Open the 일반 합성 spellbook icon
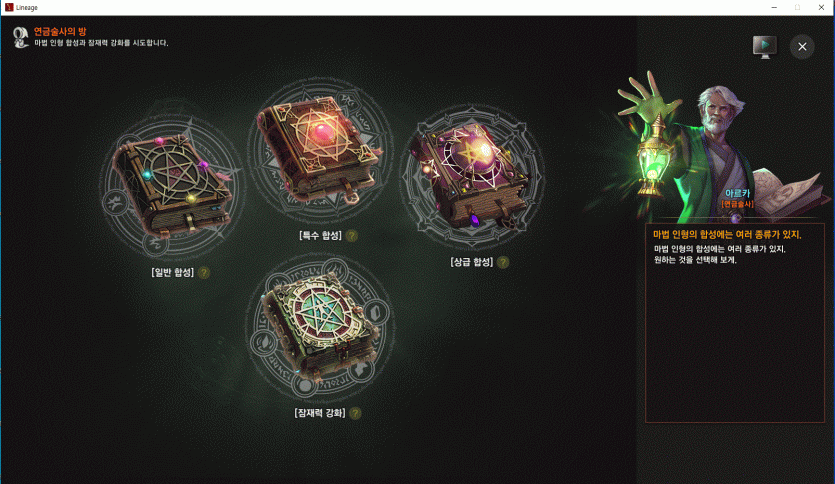This screenshot has width=835, height=484. pos(172,185)
